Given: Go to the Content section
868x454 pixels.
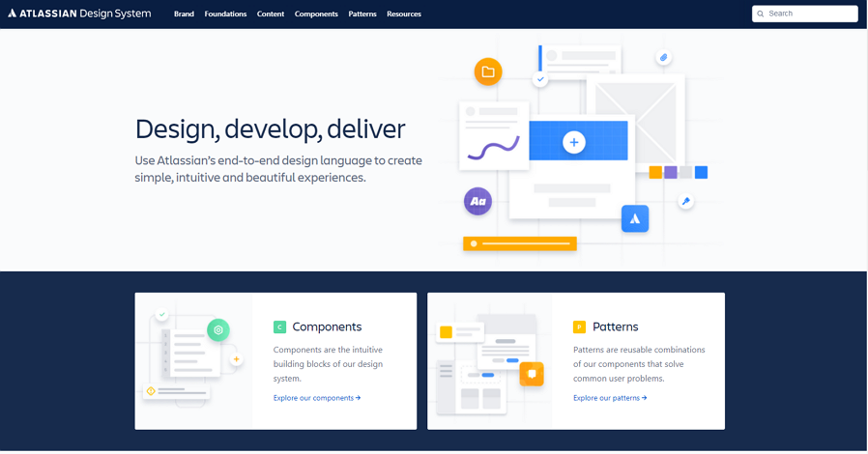Looking at the screenshot, I should click(270, 14).
